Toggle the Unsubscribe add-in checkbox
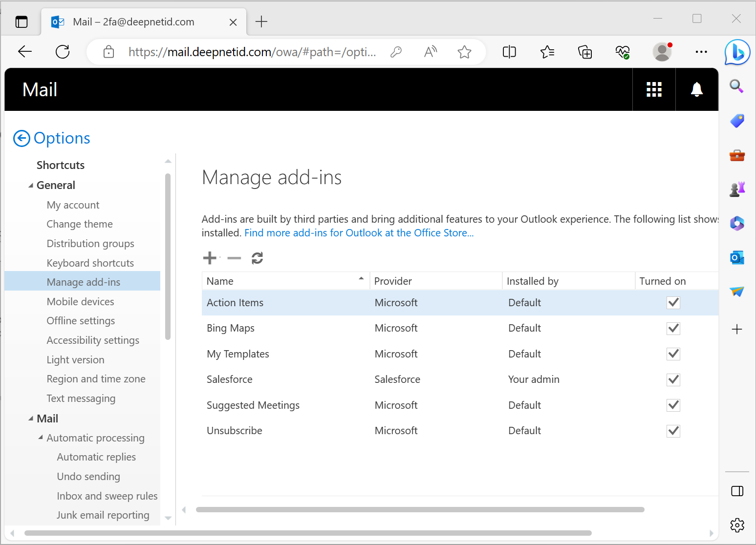Screen dimensions: 756x545 tap(673, 431)
